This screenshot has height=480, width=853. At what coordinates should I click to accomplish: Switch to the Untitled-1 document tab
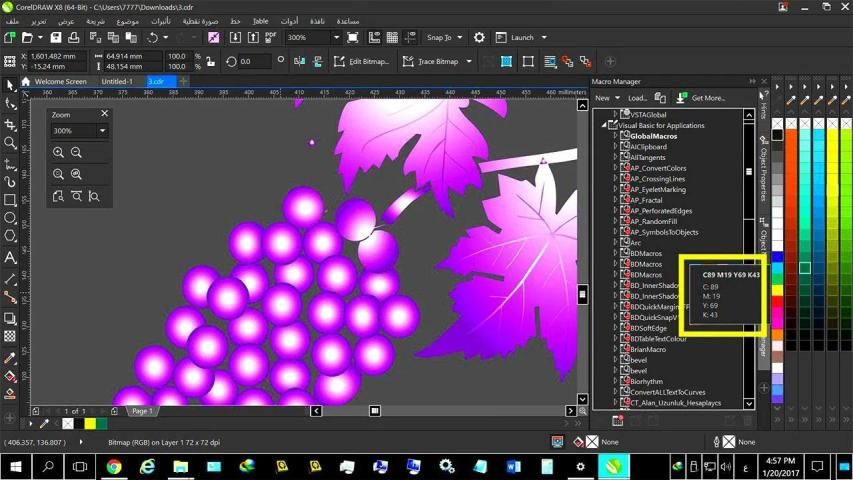tap(117, 81)
